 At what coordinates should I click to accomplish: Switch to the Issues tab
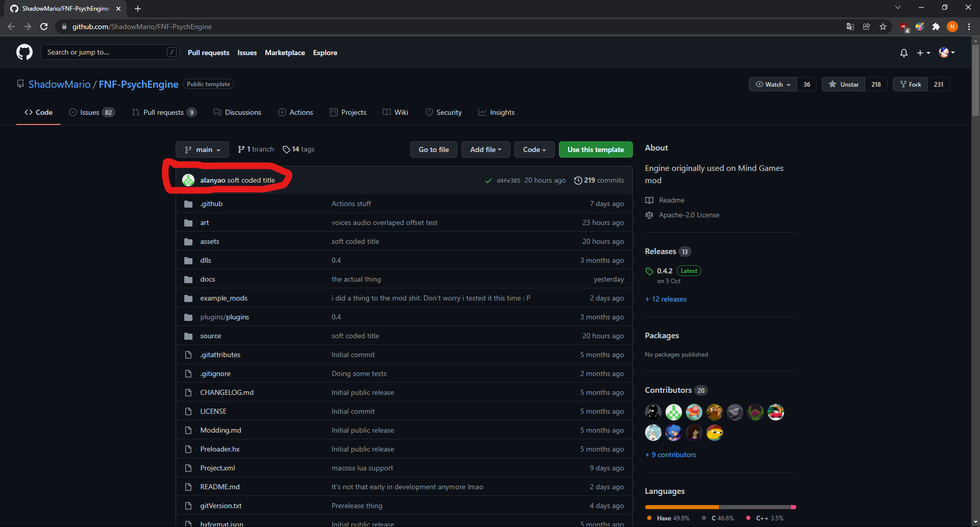tap(91, 112)
